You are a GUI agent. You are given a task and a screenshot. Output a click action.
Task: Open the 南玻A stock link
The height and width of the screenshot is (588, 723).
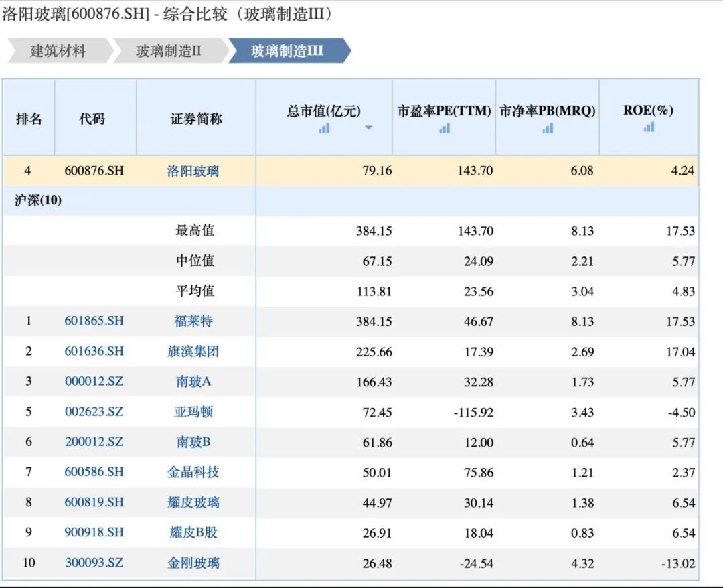coord(193,381)
